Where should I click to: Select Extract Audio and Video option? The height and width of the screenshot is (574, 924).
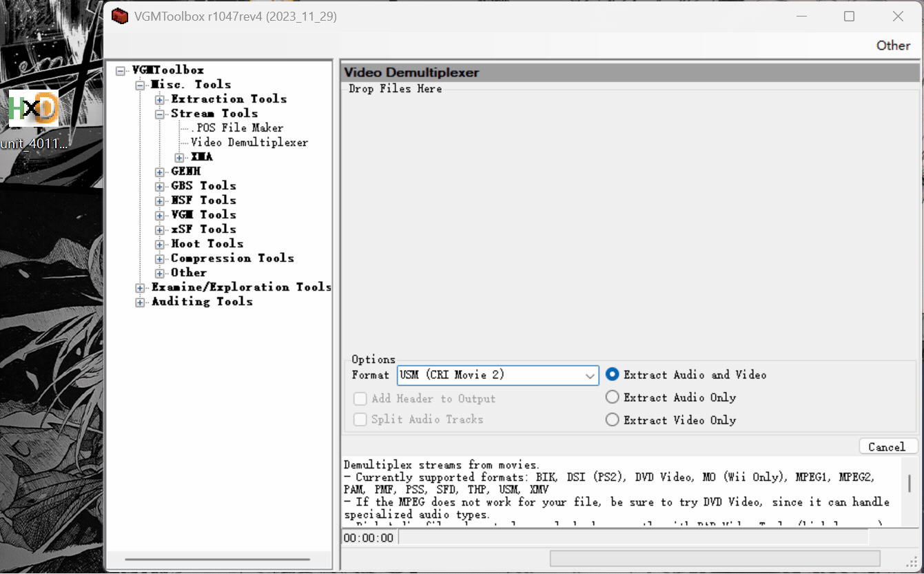coord(613,375)
